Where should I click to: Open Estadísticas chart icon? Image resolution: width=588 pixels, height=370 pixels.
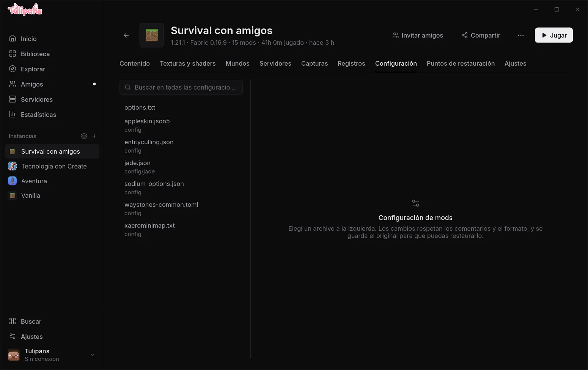(x=13, y=115)
